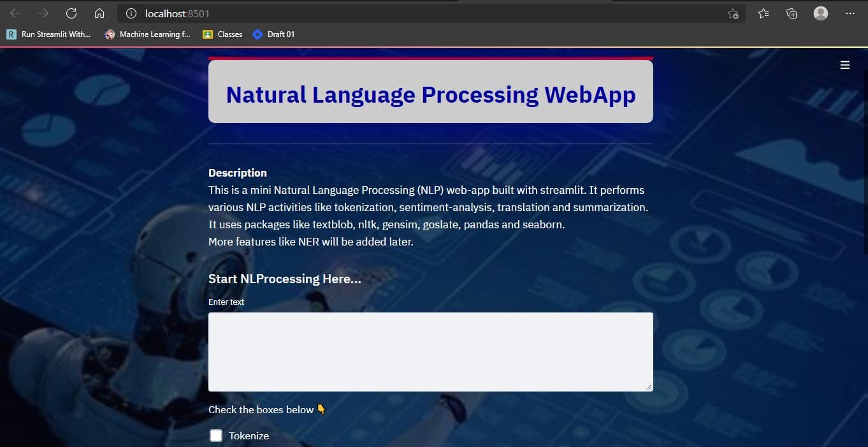This screenshot has height=447, width=868.
Task: View site information icon beside localhost
Action: coord(131,13)
